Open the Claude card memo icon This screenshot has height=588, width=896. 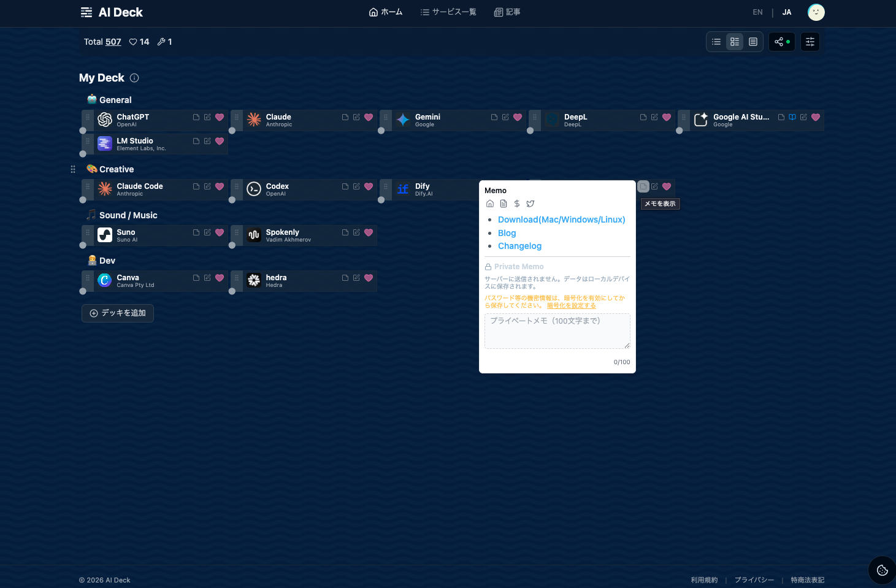tap(345, 117)
